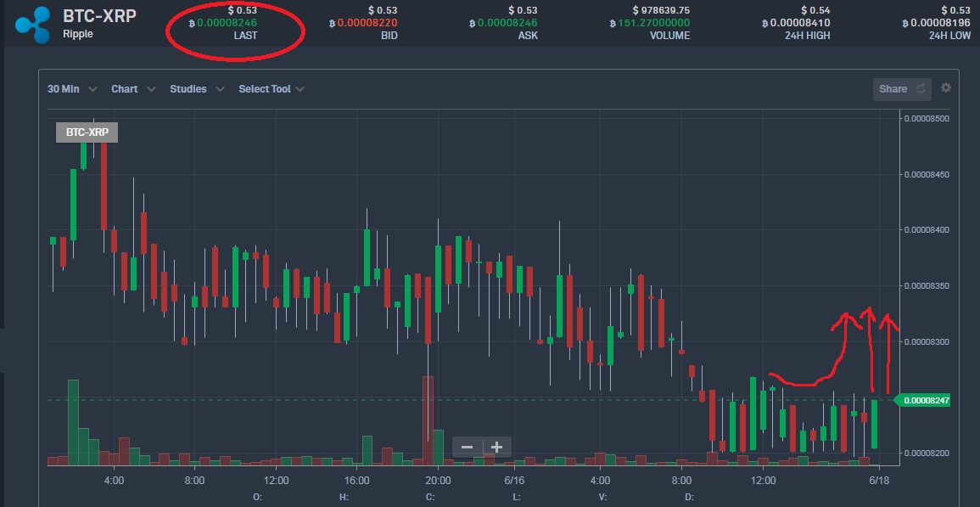Click the LAST price 0.00008246

[x=222, y=23]
